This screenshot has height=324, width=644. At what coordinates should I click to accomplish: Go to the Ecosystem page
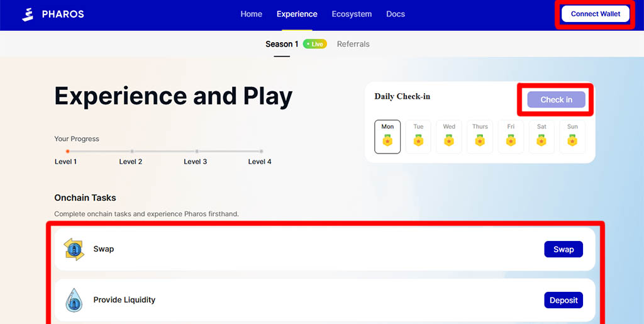point(352,14)
